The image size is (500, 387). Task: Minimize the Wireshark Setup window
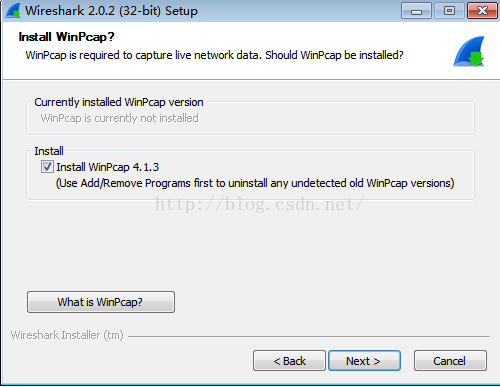click(416, 11)
